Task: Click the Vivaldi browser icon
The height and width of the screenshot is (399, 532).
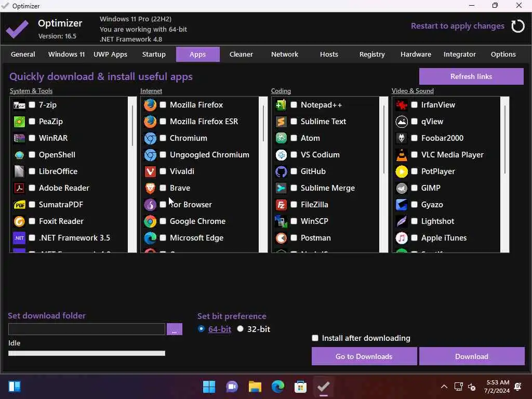Action: [150, 171]
